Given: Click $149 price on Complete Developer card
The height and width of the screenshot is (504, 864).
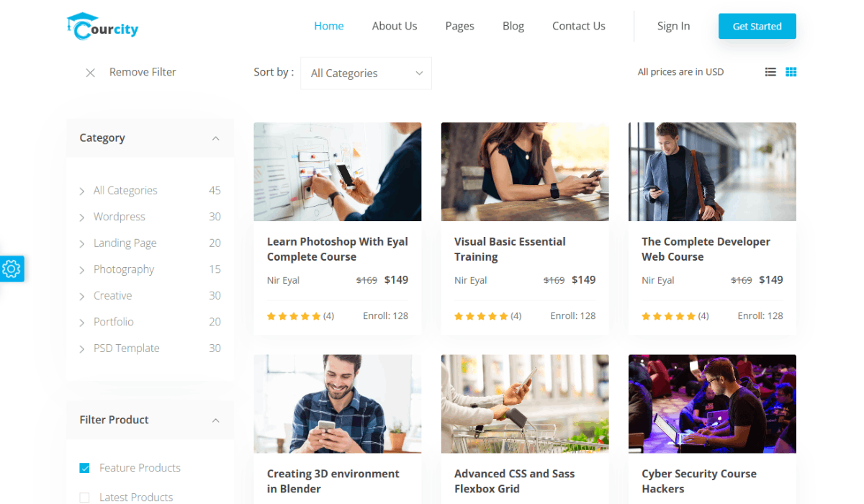Looking at the screenshot, I should coord(771,280).
